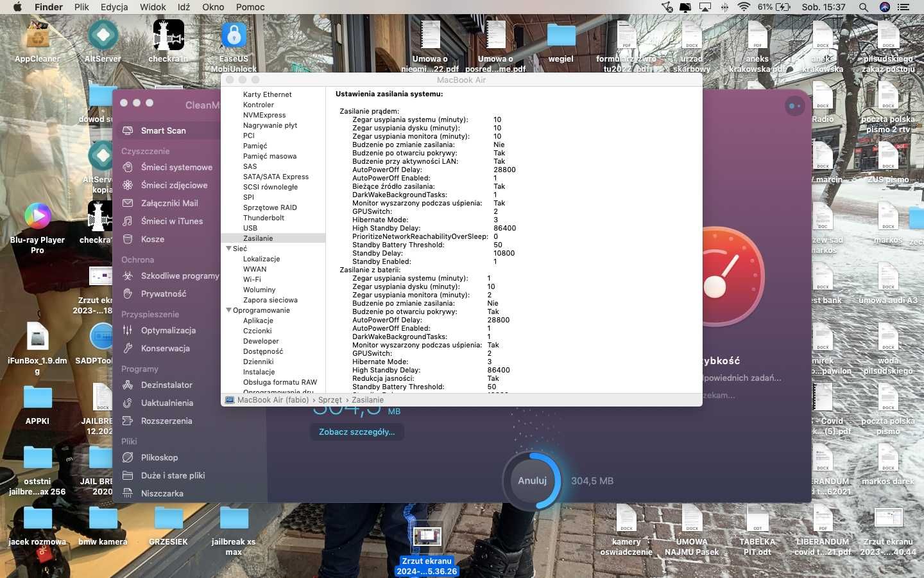The height and width of the screenshot is (578, 924).
Task: Select Zapora sieciowa under Sieć
Action: pos(270,300)
